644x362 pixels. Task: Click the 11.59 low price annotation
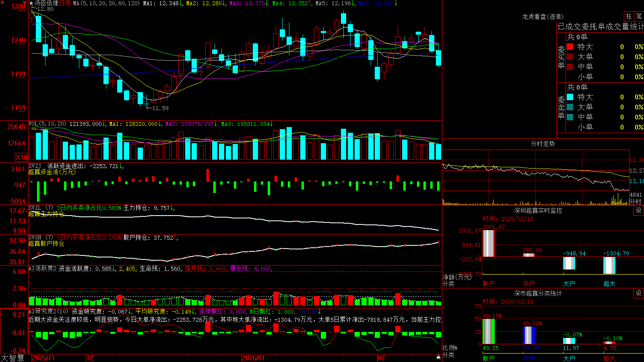(160, 108)
